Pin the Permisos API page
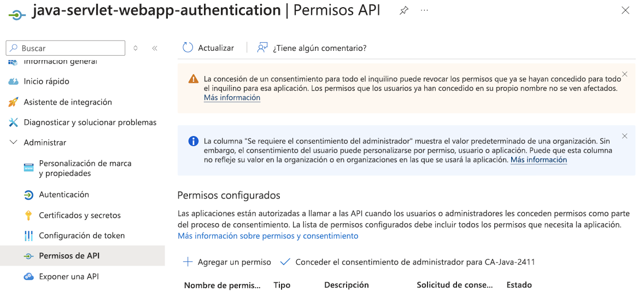 404,10
